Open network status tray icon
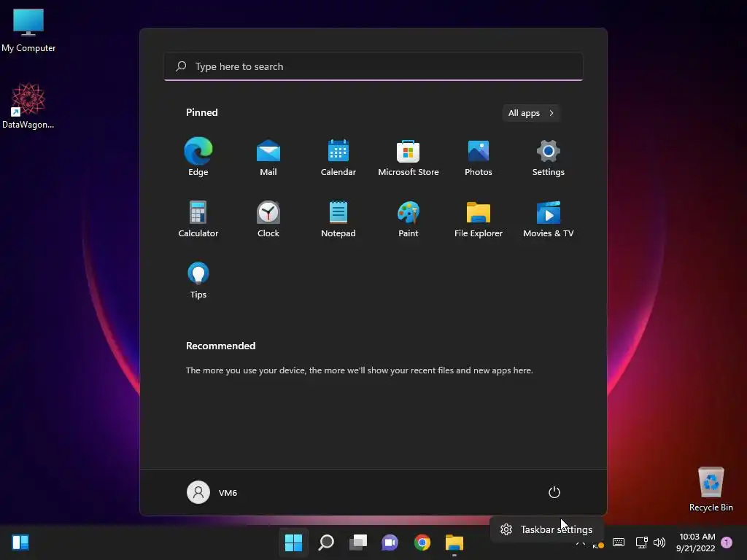 (641, 542)
